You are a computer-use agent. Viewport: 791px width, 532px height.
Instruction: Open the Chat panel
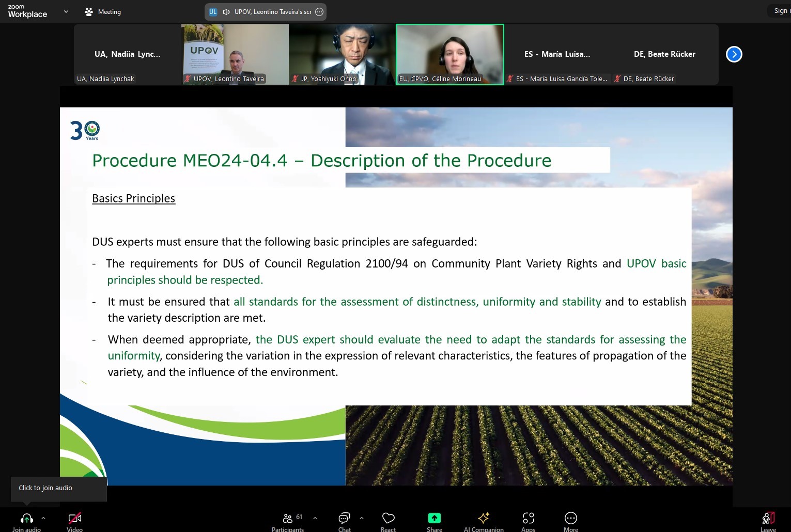click(x=344, y=521)
